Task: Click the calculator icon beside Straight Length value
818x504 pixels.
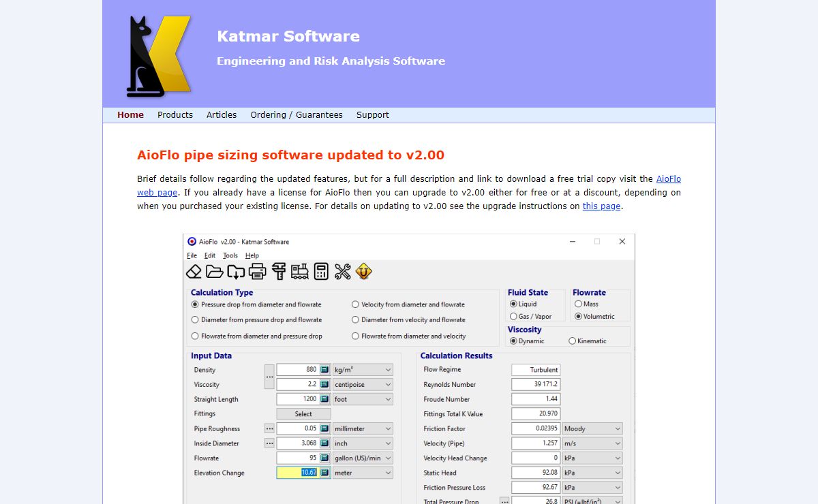Action: click(x=325, y=399)
